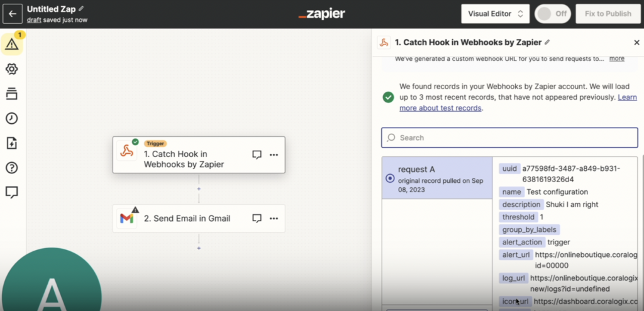Rename step via pencil in panel header
Viewport: 644px width, 311px height.
coord(547,42)
